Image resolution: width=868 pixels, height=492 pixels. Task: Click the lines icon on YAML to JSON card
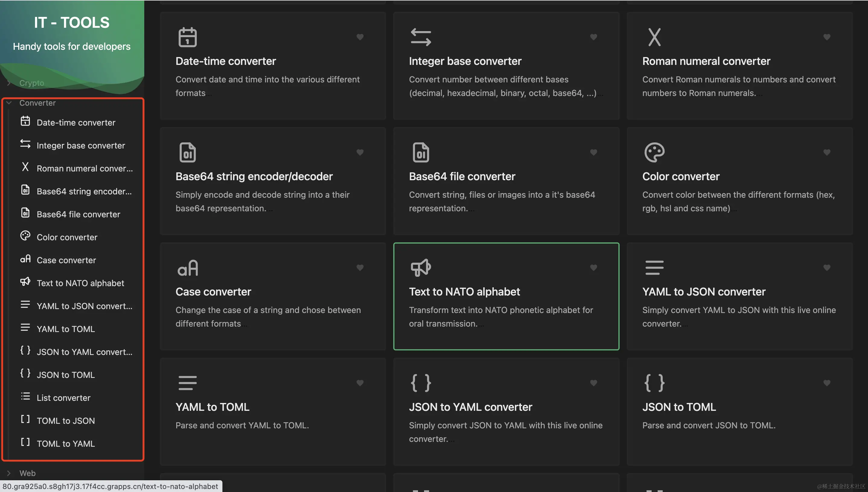tap(654, 268)
